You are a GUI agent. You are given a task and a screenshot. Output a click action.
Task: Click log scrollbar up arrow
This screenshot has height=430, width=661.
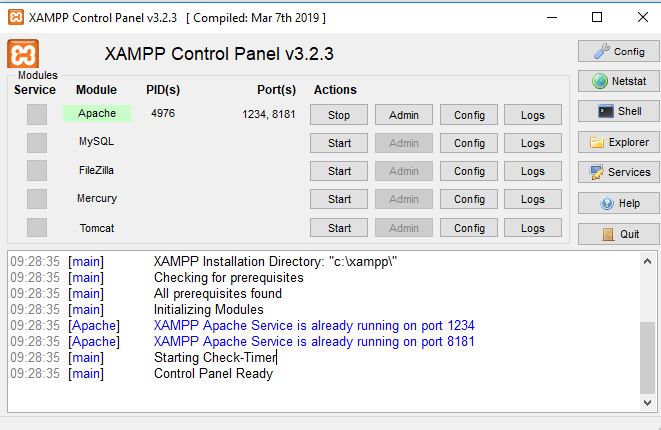(x=648, y=261)
